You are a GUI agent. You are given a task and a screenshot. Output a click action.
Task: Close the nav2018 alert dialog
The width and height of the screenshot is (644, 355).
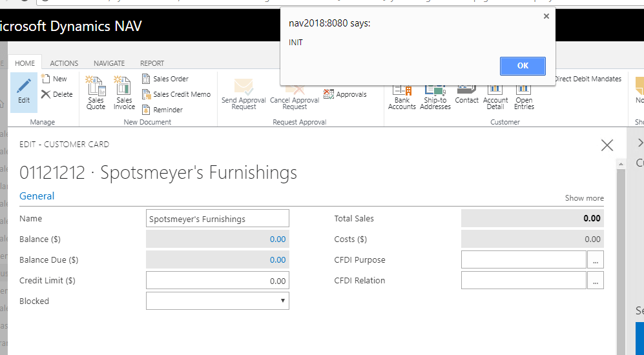(x=546, y=16)
